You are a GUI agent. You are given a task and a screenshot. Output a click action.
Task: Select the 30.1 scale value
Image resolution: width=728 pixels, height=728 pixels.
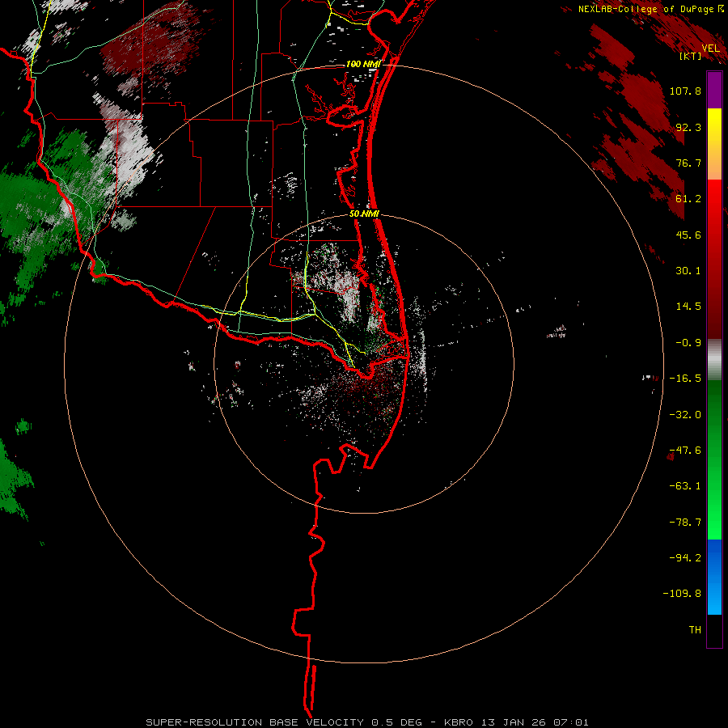(x=688, y=271)
